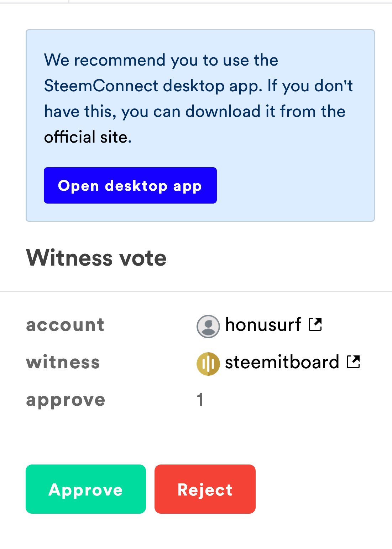Click the Open desktop app button
This screenshot has width=392, height=549.
coord(130,185)
